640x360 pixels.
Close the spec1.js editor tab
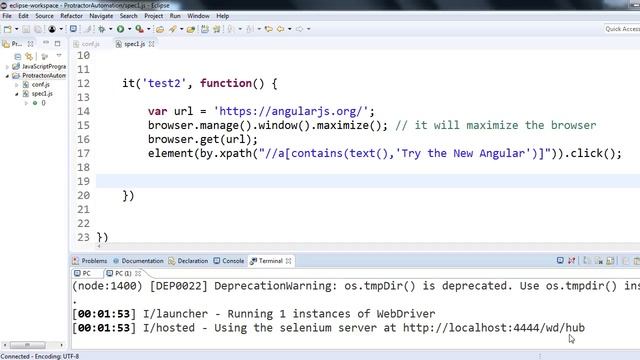(151, 44)
